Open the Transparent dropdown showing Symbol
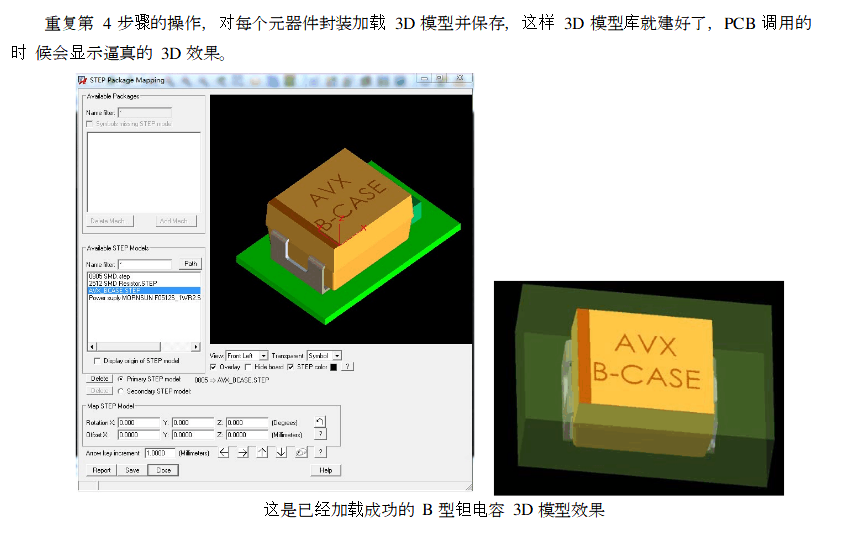 [x=325, y=355]
